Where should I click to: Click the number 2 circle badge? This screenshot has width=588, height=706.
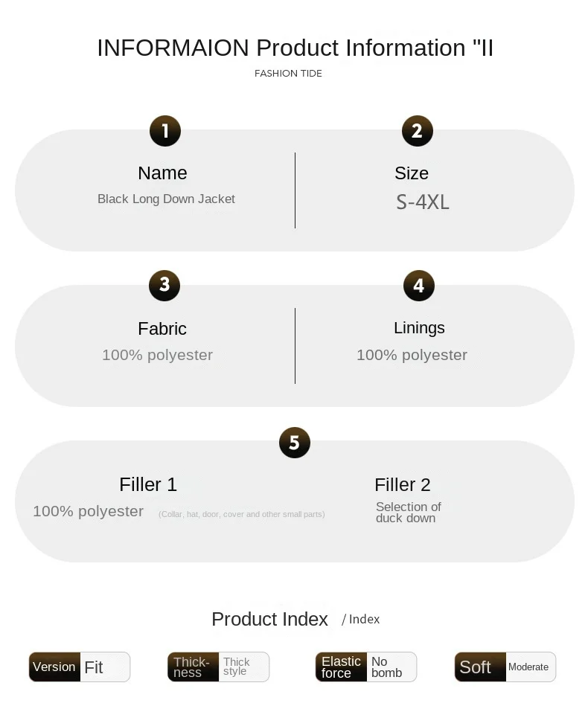click(417, 132)
